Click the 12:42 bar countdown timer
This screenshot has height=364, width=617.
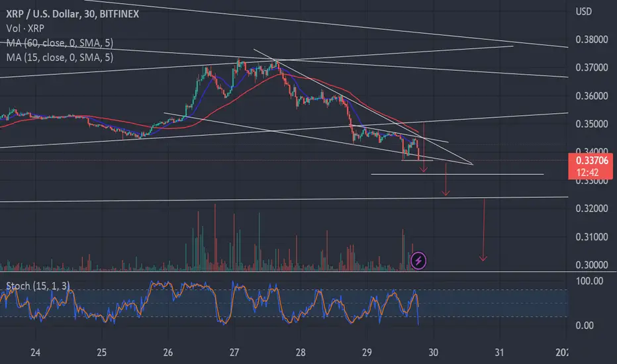click(587, 172)
